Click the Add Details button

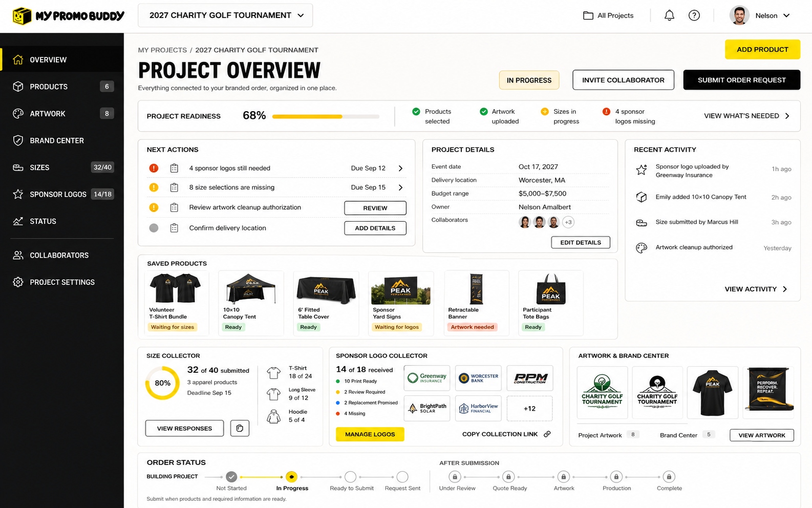(375, 228)
